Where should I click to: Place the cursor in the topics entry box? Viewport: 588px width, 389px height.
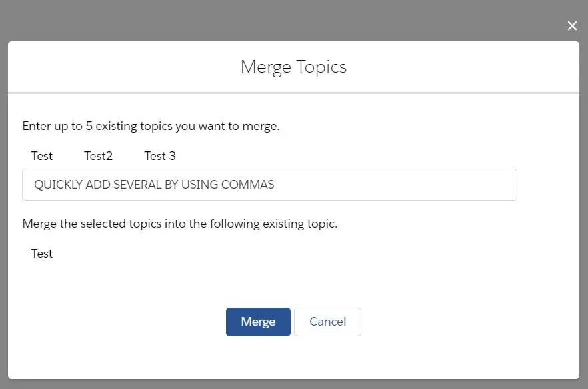269,185
